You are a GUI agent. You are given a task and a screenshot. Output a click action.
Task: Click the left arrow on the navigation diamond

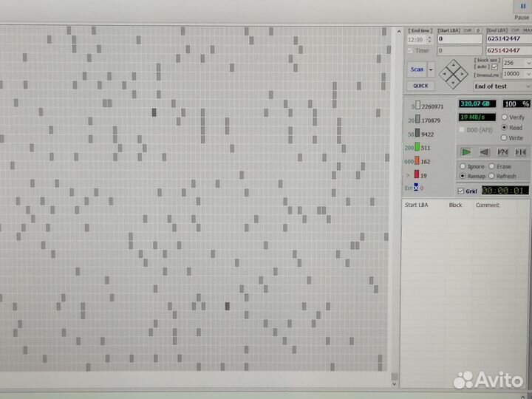coord(446,73)
